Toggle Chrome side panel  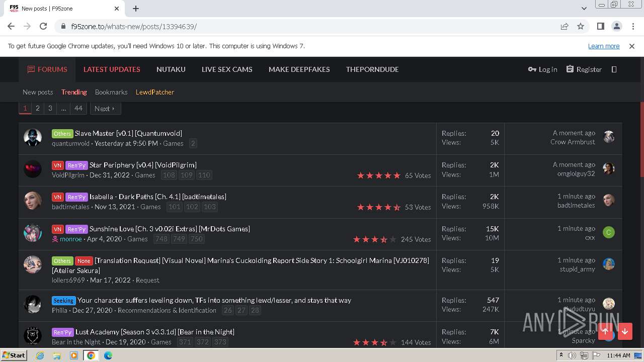tap(600, 26)
